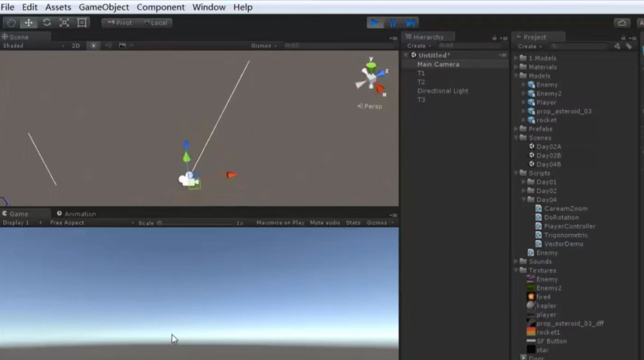644x360 pixels.
Task: Select the Move tool
Action: [x=29, y=23]
